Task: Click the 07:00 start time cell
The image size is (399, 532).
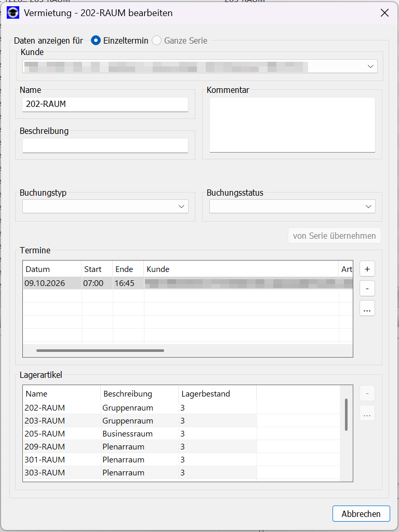Action: click(x=97, y=283)
